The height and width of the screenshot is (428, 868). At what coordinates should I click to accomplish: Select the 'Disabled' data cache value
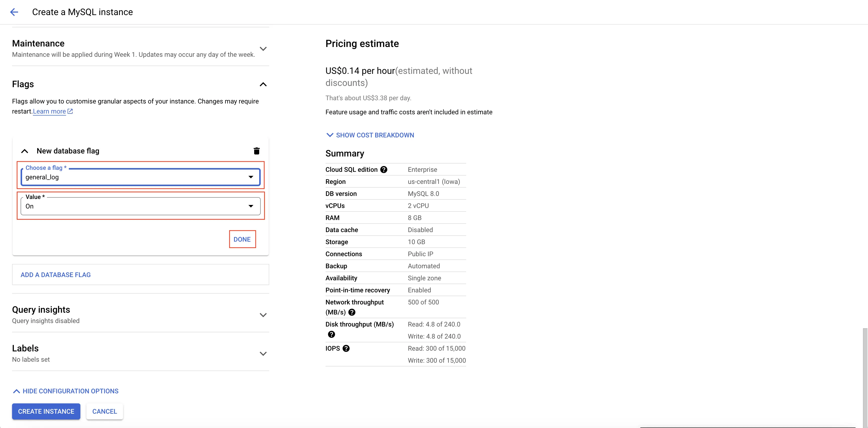pos(420,230)
